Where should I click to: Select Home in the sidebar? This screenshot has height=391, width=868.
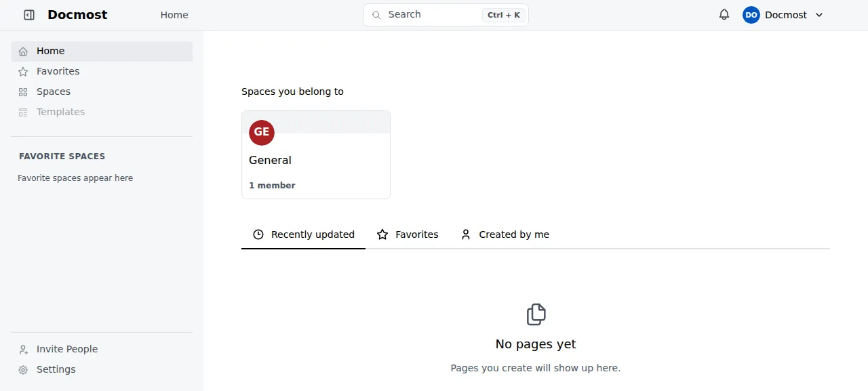(102, 52)
